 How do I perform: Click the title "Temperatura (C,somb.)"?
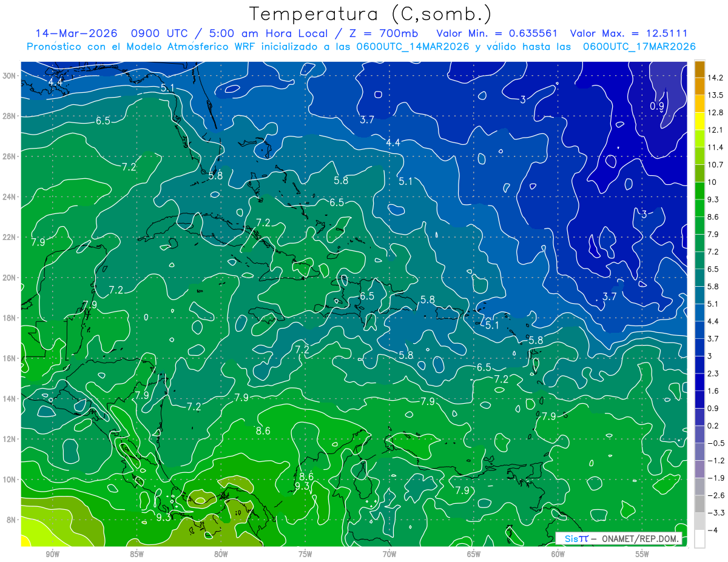[370, 14]
